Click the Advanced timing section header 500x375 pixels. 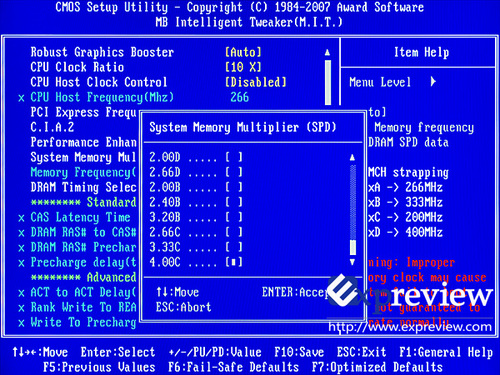84,277
